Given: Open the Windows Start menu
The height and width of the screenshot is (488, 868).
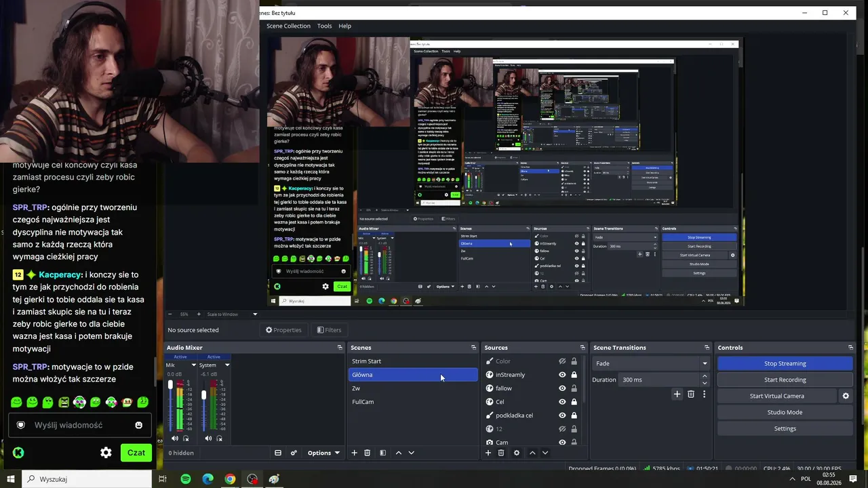Looking at the screenshot, I should pos(10,479).
